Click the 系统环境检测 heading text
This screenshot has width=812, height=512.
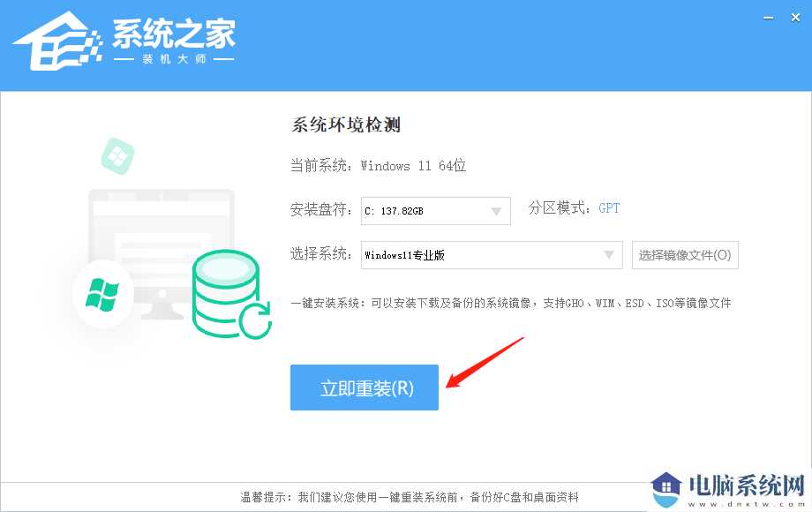(x=345, y=124)
